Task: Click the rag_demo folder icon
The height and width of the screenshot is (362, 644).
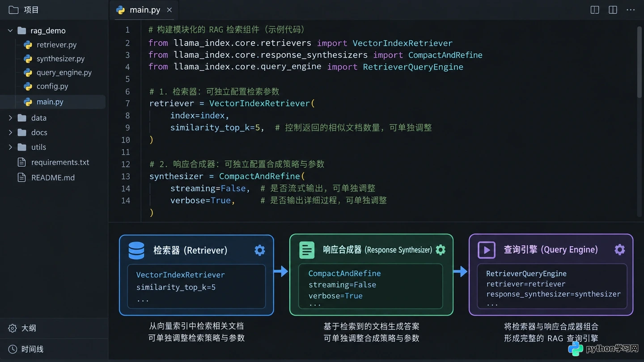Action: pos(22,30)
